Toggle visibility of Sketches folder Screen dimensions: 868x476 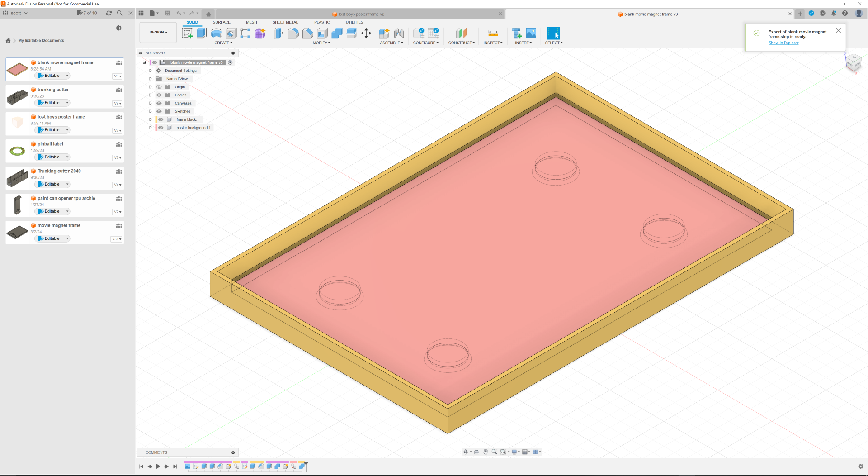coord(159,111)
